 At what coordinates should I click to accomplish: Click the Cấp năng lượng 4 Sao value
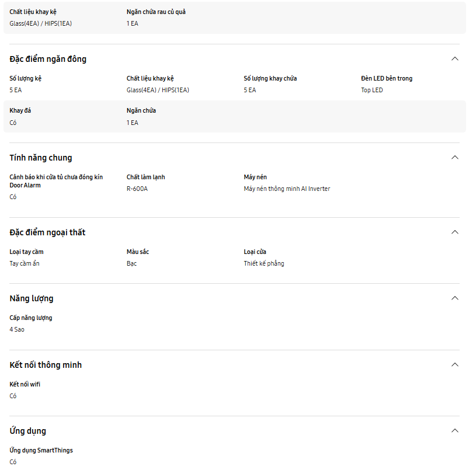coord(17,329)
